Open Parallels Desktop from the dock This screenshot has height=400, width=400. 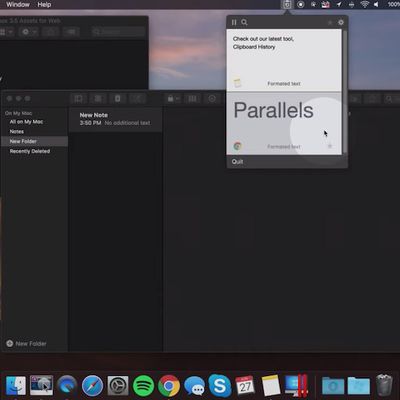[296, 386]
